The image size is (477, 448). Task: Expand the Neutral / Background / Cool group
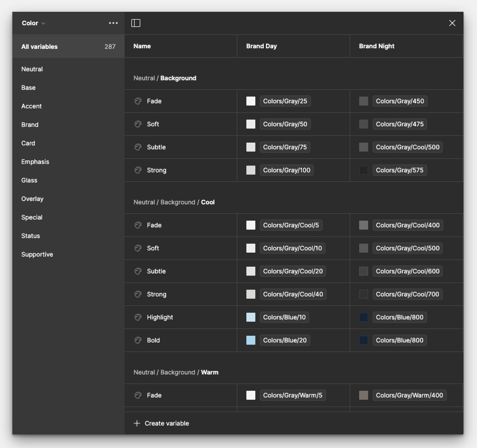pos(174,202)
